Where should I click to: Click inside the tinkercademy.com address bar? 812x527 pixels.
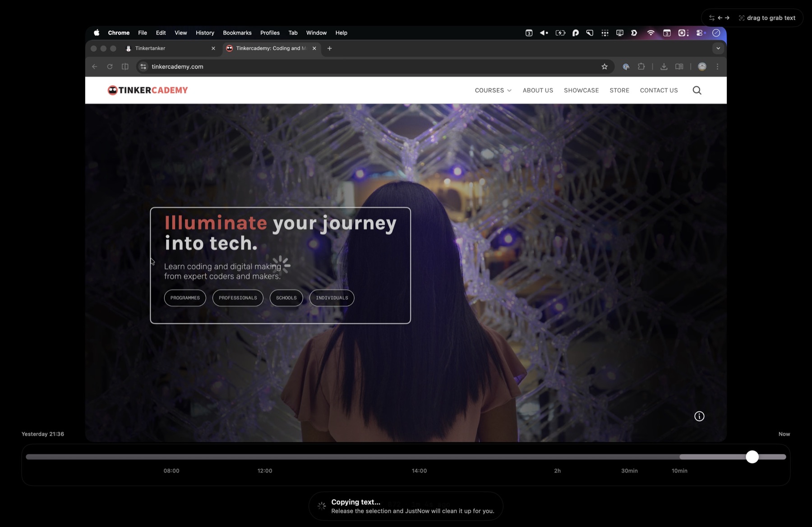click(x=316, y=66)
